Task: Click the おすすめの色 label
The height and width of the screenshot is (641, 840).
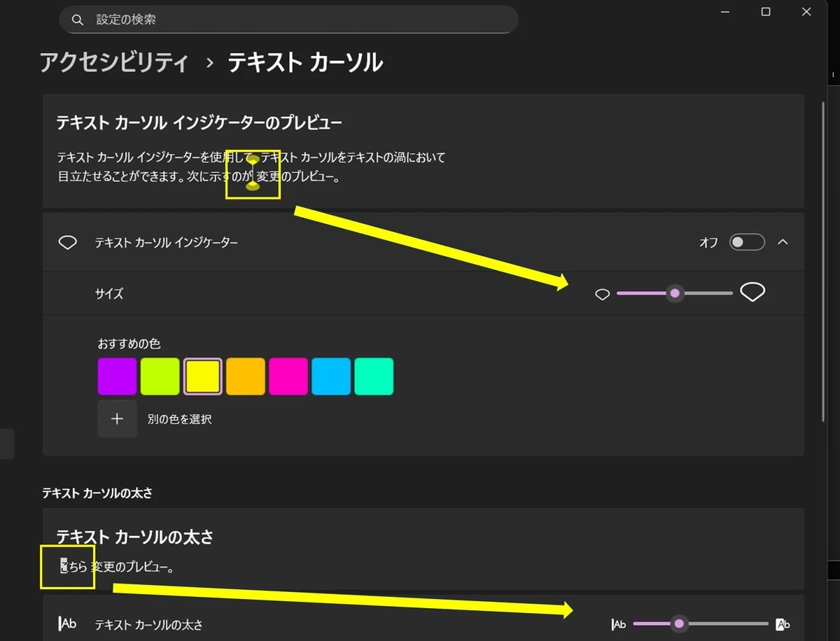Action: tap(129, 344)
